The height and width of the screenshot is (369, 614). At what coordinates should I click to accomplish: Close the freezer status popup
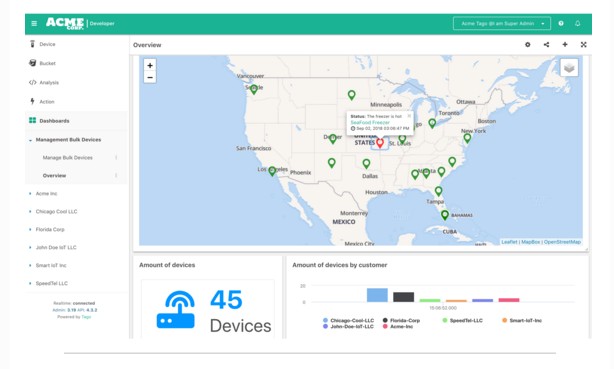point(409,116)
